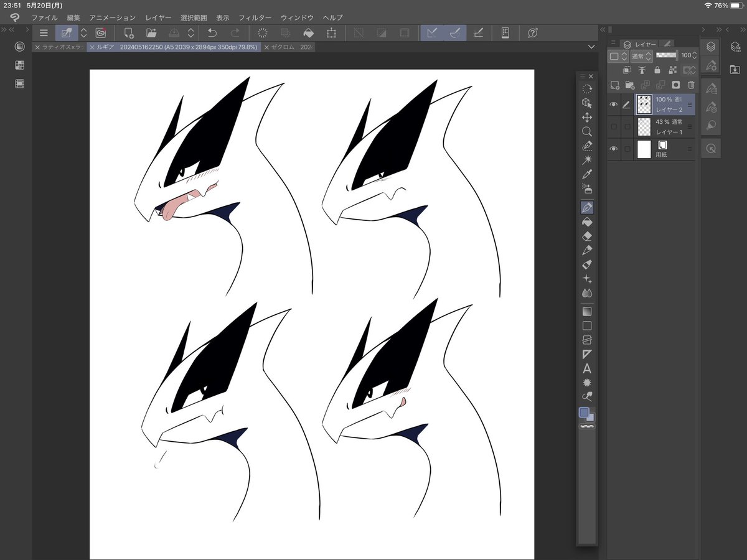The width and height of the screenshot is (747, 560).
Task: Select the Text tool
Action: coord(586,369)
